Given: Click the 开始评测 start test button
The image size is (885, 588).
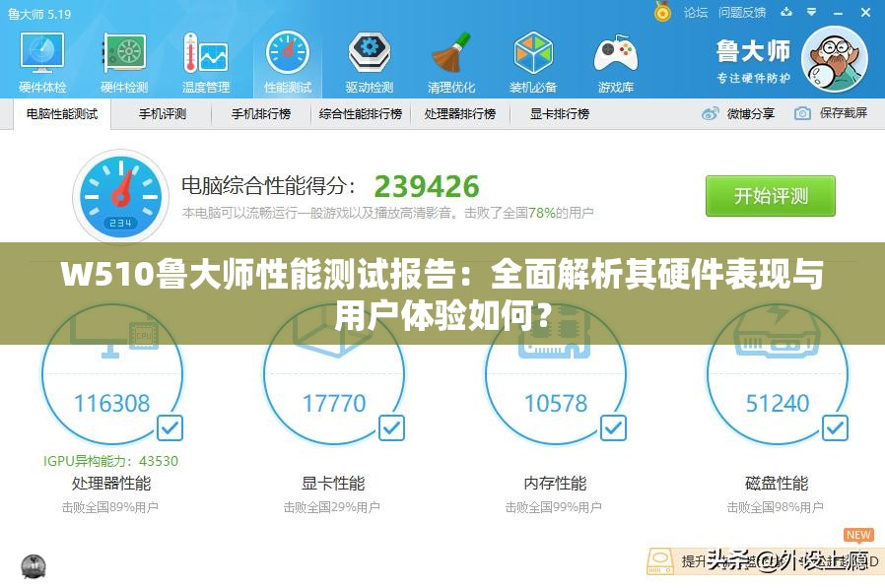Looking at the screenshot, I should pos(770,196).
